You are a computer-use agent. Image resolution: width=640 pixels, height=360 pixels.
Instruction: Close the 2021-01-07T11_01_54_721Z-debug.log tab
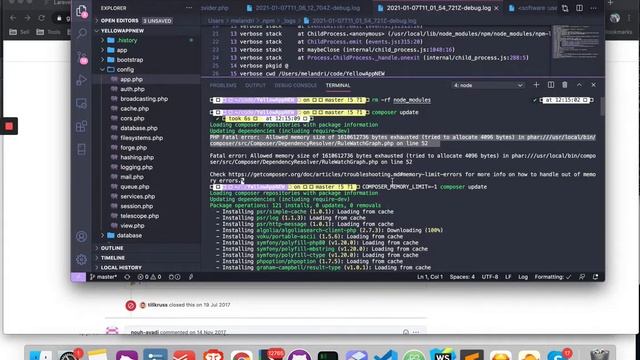tap(496, 8)
